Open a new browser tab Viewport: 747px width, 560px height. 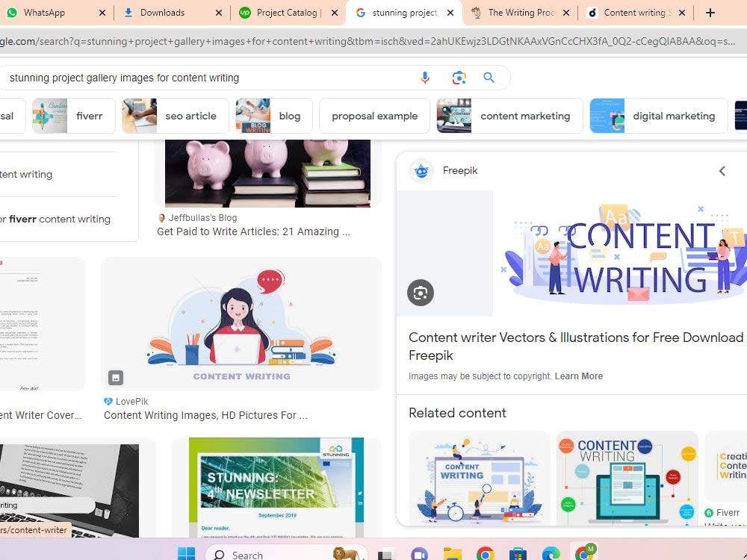point(710,13)
